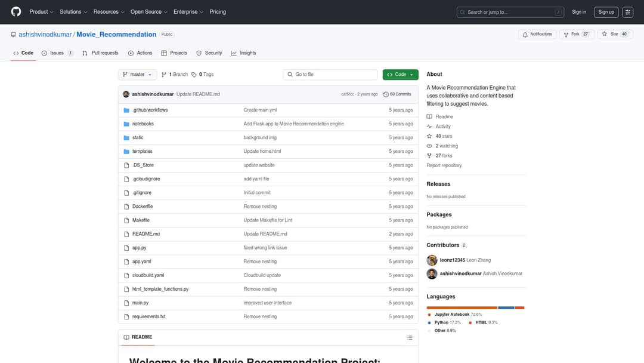Click the repository book icon beside owner

click(x=14, y=35)
